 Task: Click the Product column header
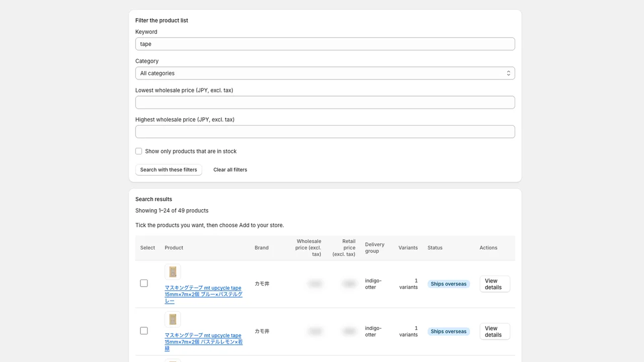coord(174,247)
